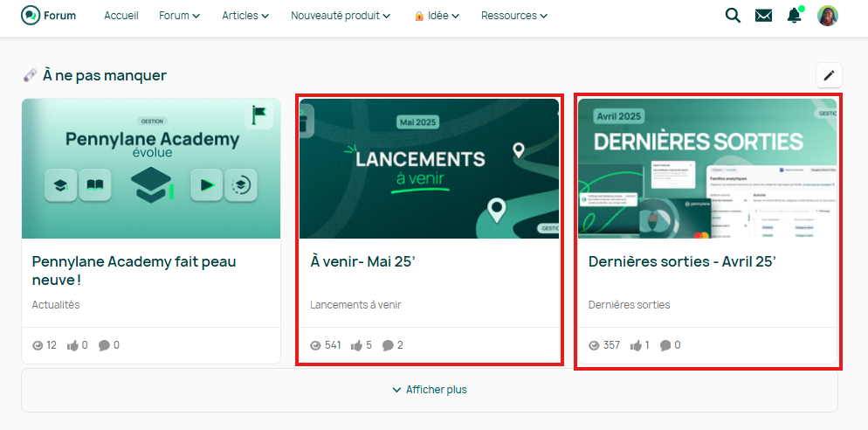Expand the Articles dropdown menu
868x430 pixels.
(x=245, y=16)
